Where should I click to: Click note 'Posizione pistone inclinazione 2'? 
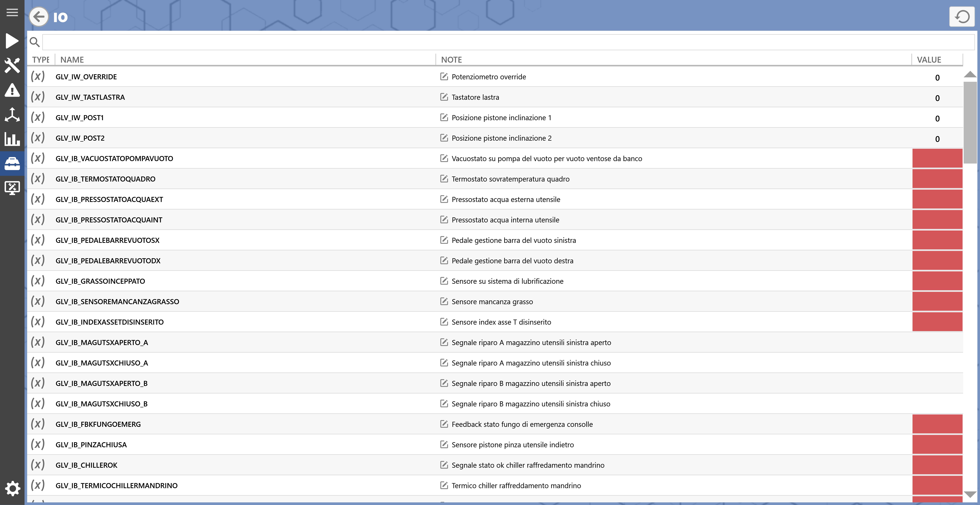click(x=501, y=138)
